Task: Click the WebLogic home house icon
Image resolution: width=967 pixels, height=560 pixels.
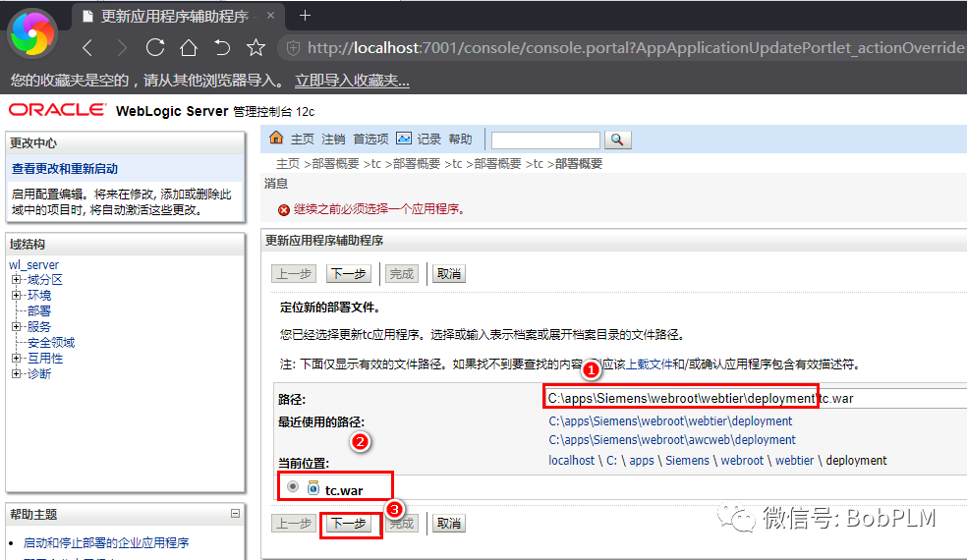Action: click(276, 139)
